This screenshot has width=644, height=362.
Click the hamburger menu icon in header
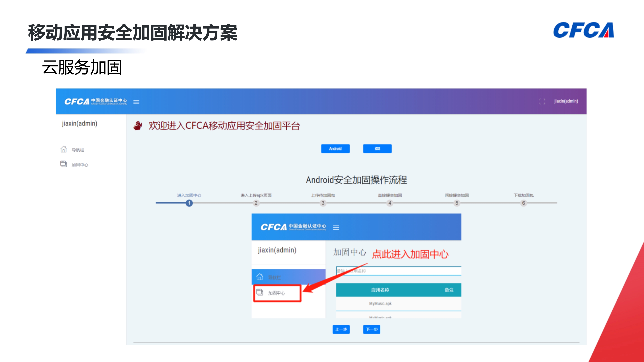(136, 102)
